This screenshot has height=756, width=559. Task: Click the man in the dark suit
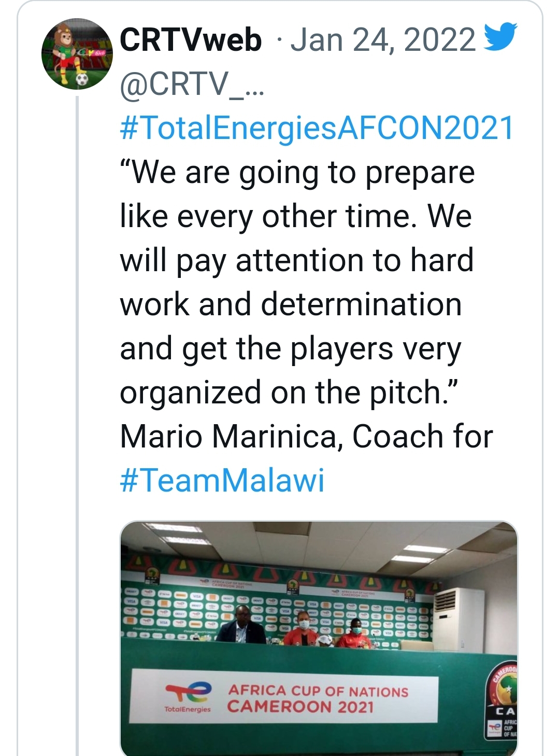[x=241, y=626]
